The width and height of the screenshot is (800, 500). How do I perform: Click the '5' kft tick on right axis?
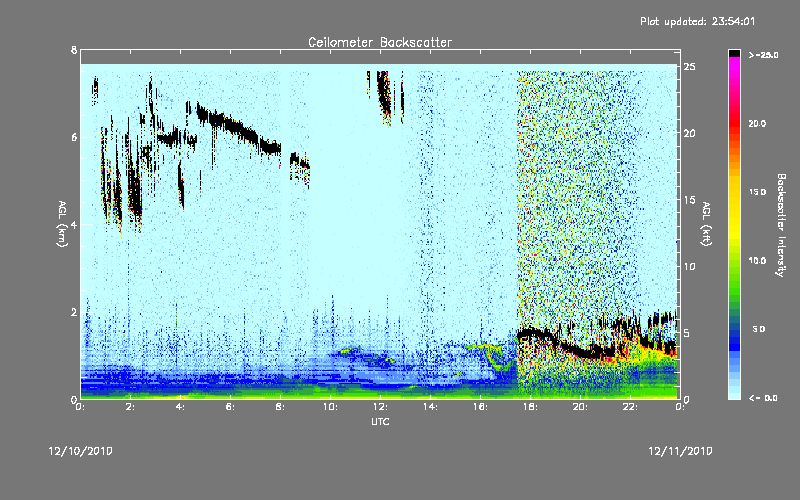(687, 333)
